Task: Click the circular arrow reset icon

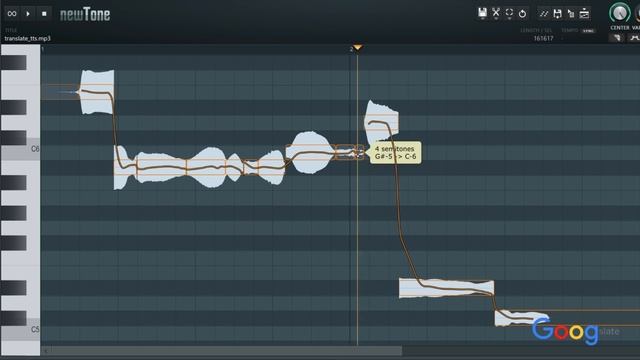Action: [522, 13]
